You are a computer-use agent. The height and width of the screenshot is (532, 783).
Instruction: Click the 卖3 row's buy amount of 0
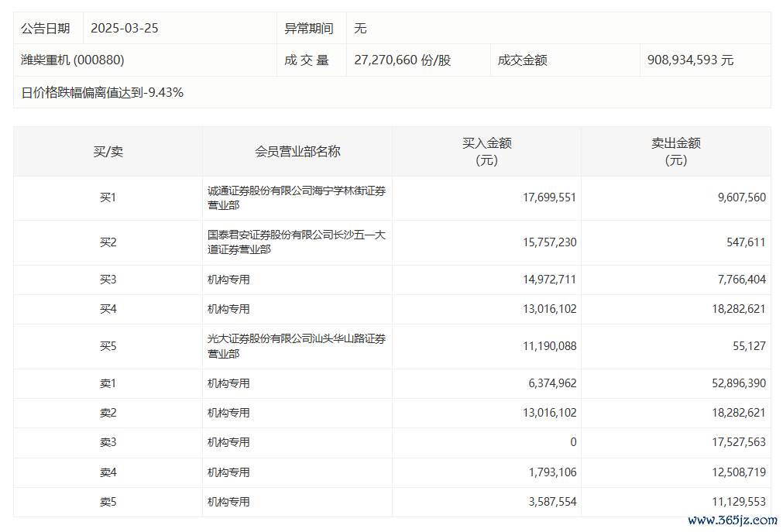(573, 442)
